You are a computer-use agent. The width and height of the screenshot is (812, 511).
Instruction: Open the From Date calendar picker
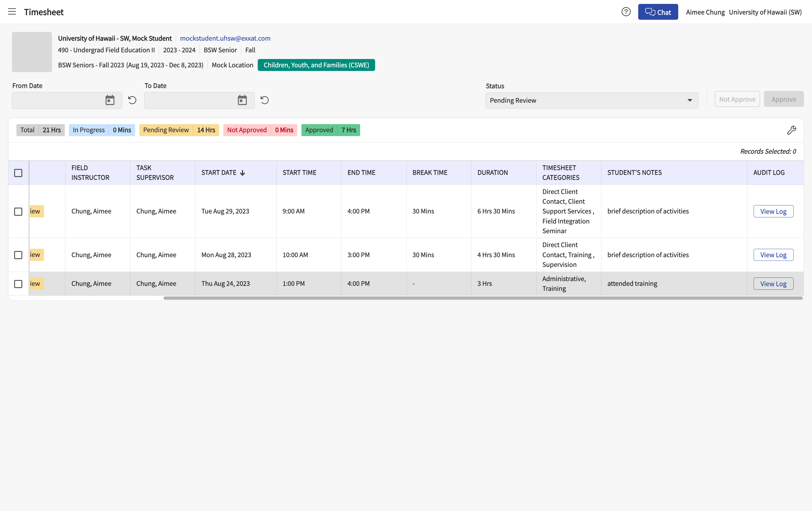(x=110, y=100)
